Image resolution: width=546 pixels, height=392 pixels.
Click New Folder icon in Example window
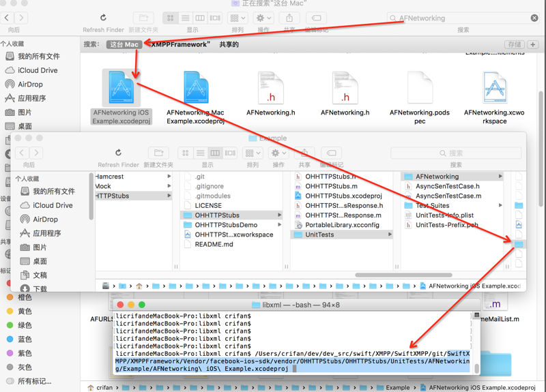pos(158,153)
